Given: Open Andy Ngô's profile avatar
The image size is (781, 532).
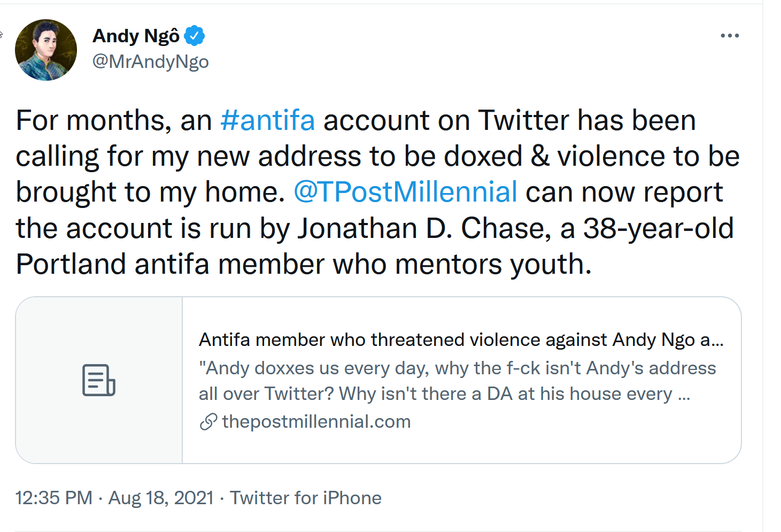Looking at the screenshot, I should (46, 50).
